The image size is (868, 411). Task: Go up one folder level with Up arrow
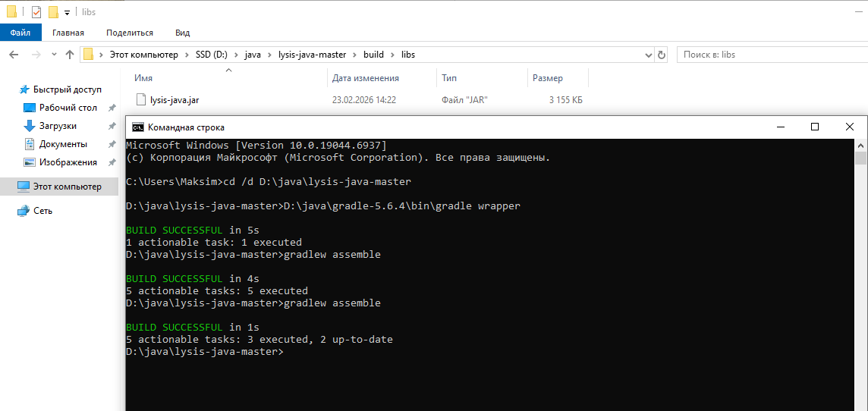[x=70, y=55]
